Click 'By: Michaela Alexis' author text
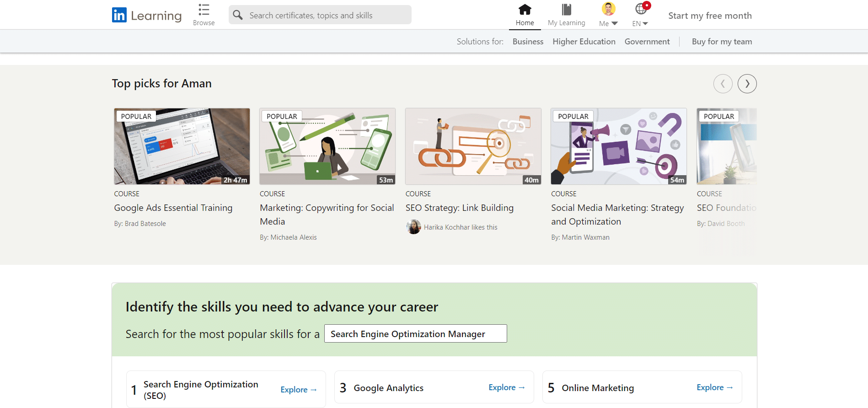Image resolution: width=868 pixels, height=408 pixels. (x=288, y=237)
